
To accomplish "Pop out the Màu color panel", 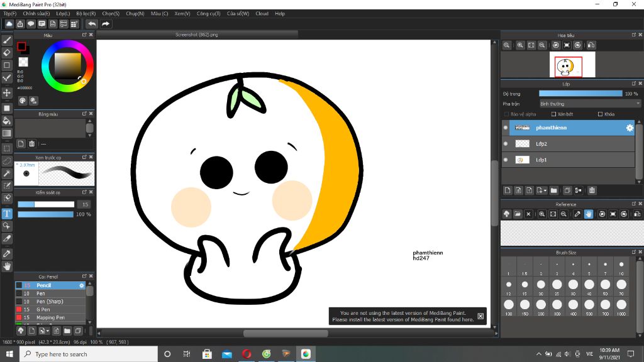I will (x=84, y=35).
